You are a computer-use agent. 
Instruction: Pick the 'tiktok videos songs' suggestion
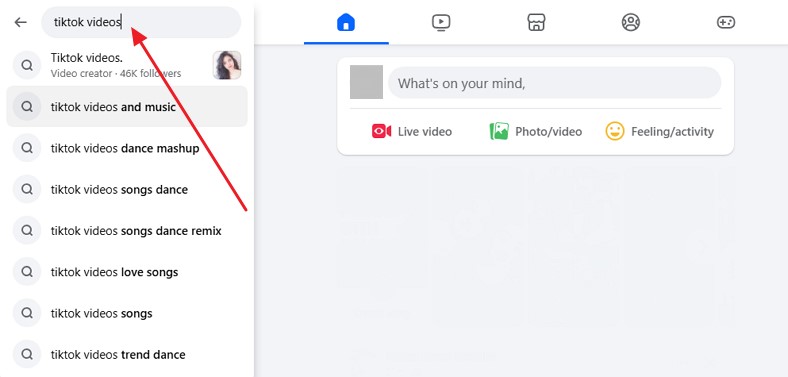tap(127, 313)
